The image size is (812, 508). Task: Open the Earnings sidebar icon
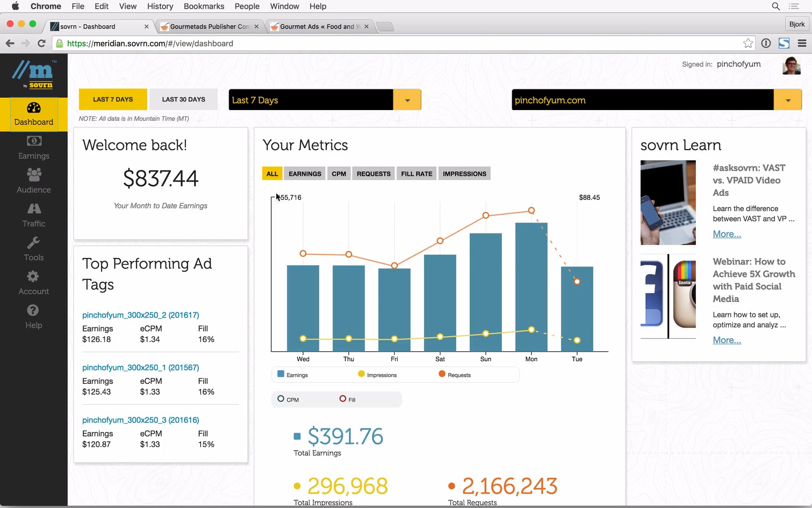34,148
